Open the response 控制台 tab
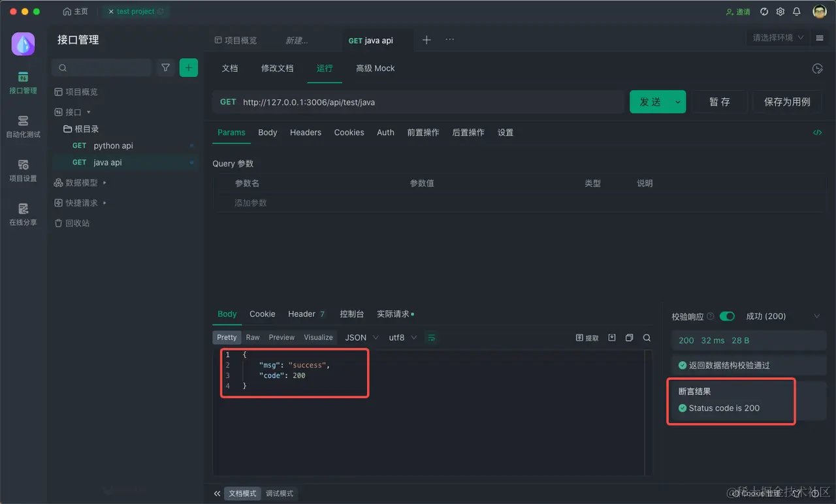This screenshot has height=504, width=836. point(352,314)
